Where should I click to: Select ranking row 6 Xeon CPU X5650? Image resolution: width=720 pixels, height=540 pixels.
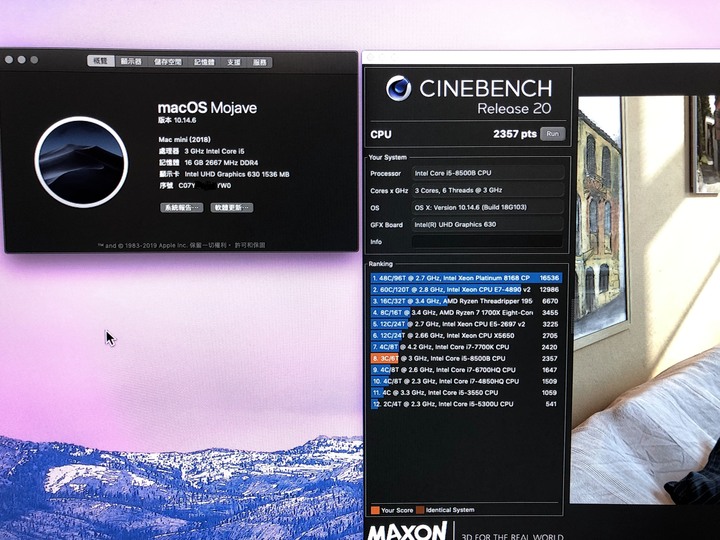[466, 335]
